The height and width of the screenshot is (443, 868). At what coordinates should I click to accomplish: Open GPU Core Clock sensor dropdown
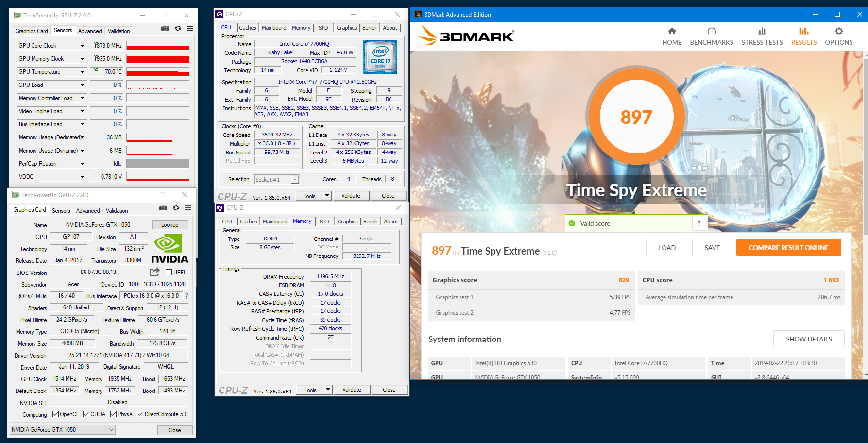coord(82,46)
